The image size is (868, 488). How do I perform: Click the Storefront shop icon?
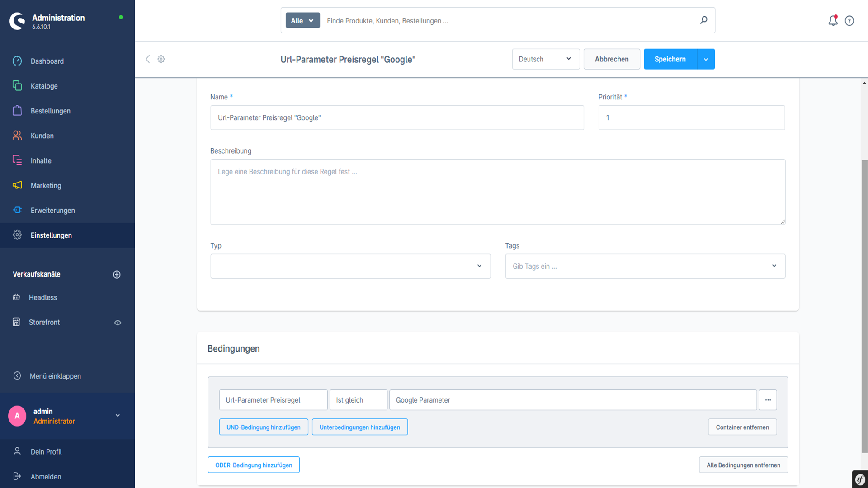(16, 322)
